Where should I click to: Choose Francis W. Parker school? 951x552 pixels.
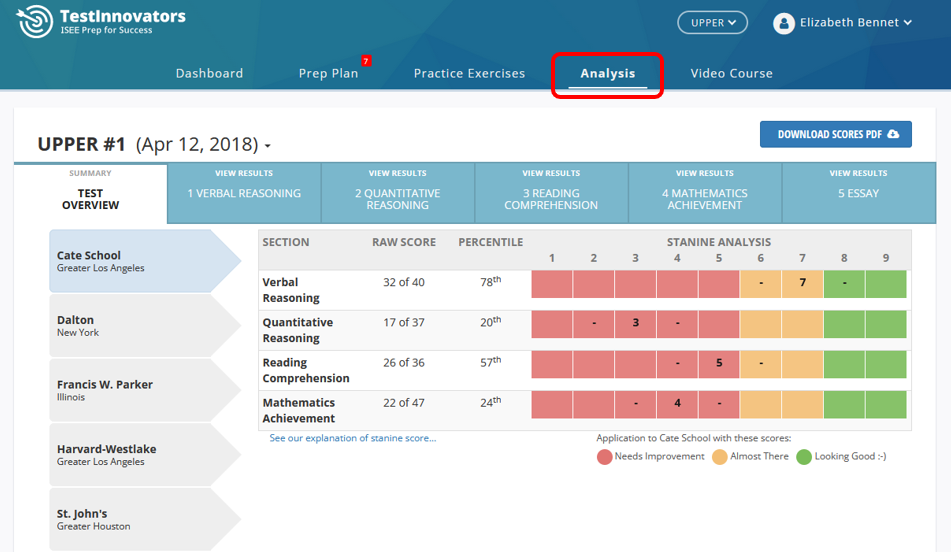tap(145, 390)
